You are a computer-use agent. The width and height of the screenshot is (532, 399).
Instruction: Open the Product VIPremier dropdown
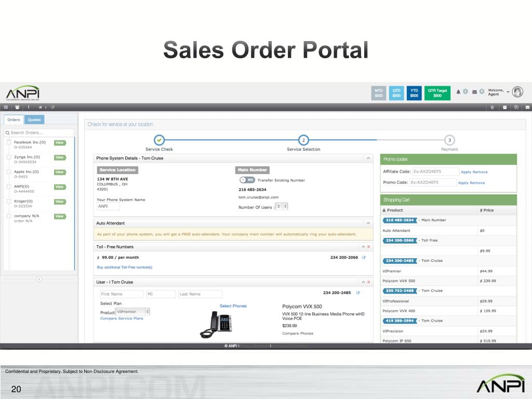132,312
